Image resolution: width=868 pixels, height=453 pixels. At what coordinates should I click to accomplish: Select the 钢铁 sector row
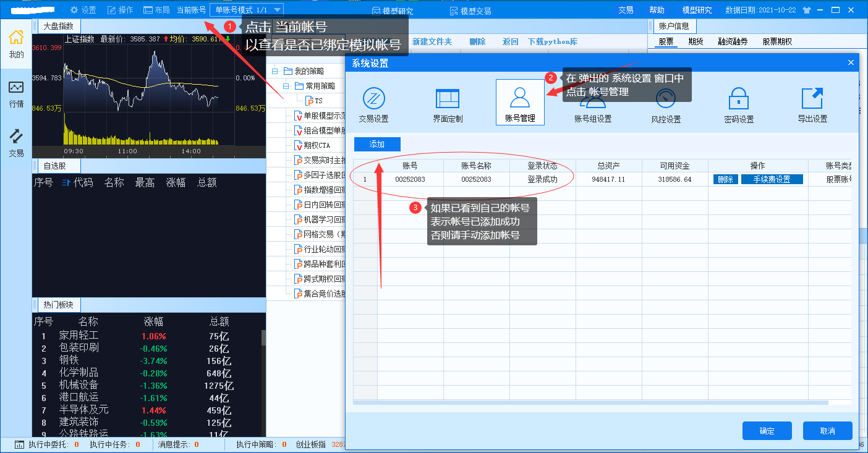tap(147, 360)
